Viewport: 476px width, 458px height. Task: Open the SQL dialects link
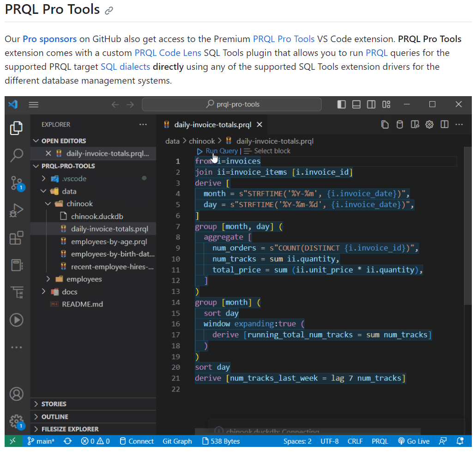pos(126,67)
